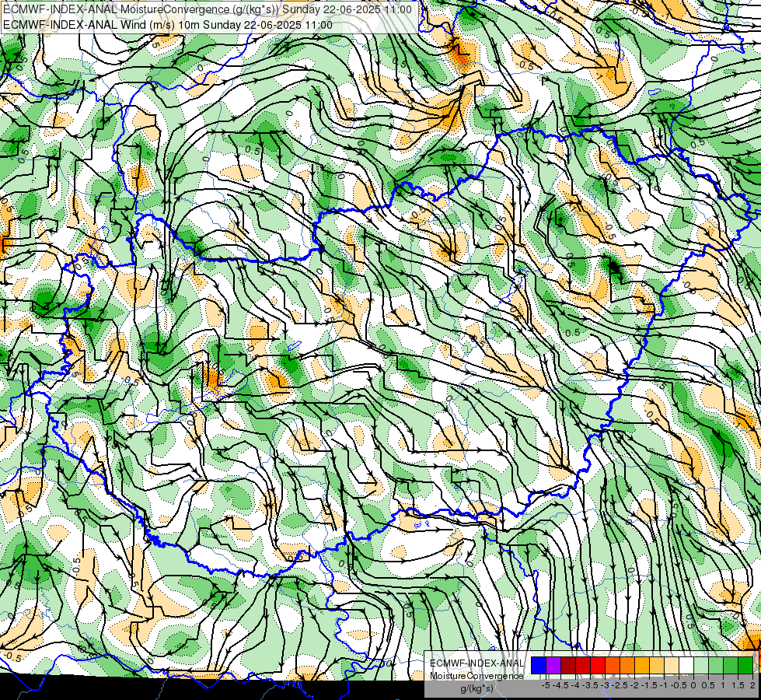Click the -3.5 tick label on legend scale
761x700 pixels.
[590, 685]
